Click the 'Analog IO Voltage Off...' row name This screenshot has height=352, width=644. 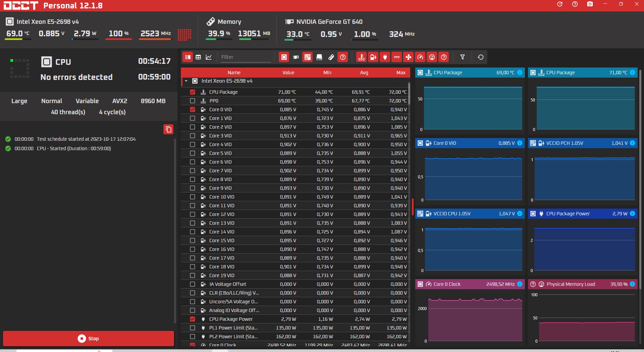pos(234,310)
